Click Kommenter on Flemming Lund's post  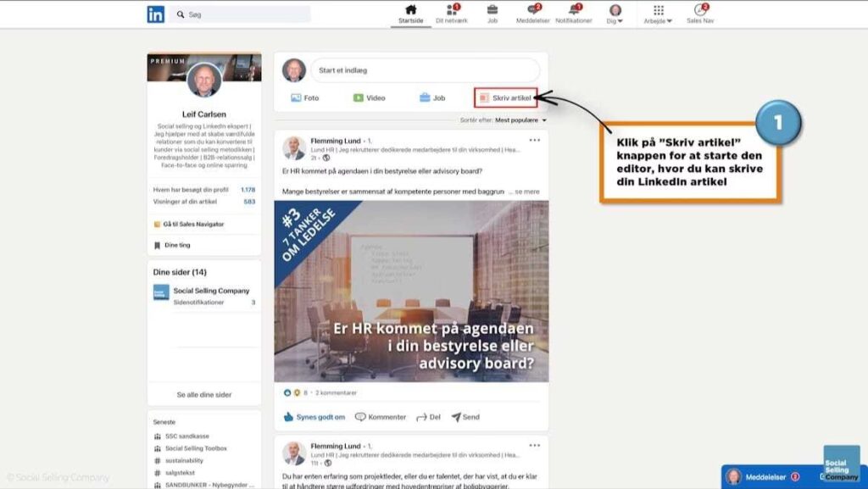pyautogui.click(x=381, y=417)
